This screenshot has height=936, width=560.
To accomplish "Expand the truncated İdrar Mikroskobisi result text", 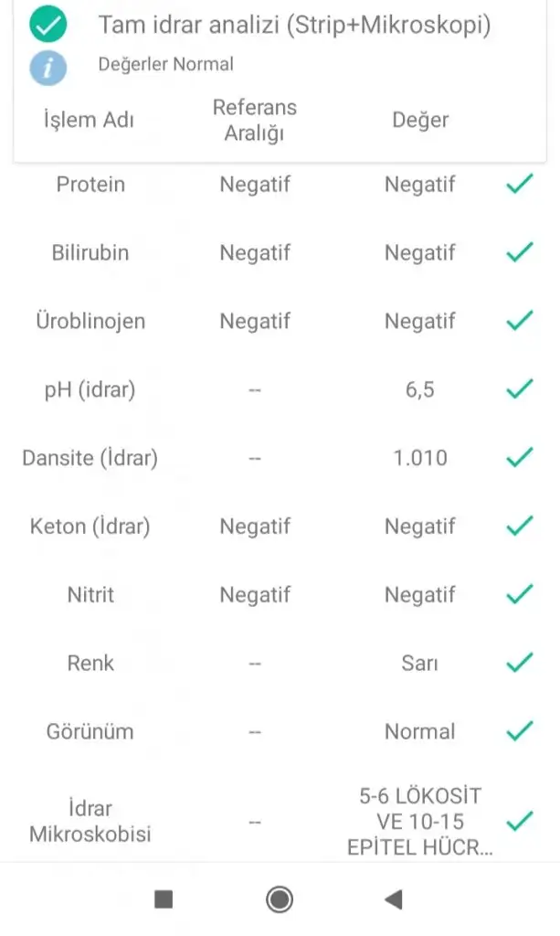I will [419, 822].
